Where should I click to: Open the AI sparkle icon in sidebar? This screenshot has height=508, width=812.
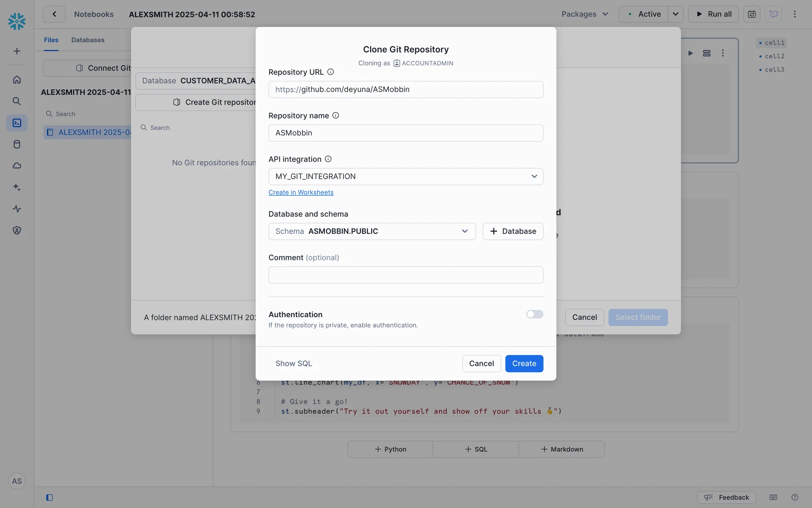[17, 187]
